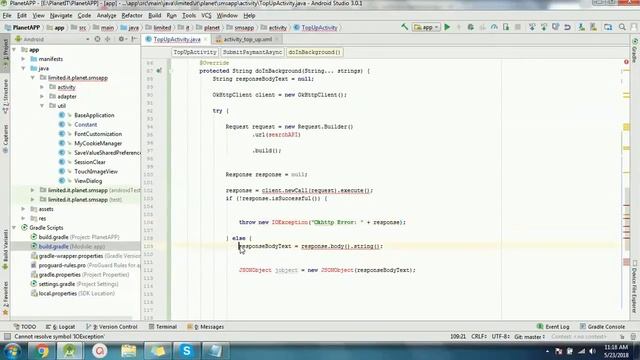This screenshot has width=640, height=360.
Task: Expand the assets folder
Action: [24, 209]
